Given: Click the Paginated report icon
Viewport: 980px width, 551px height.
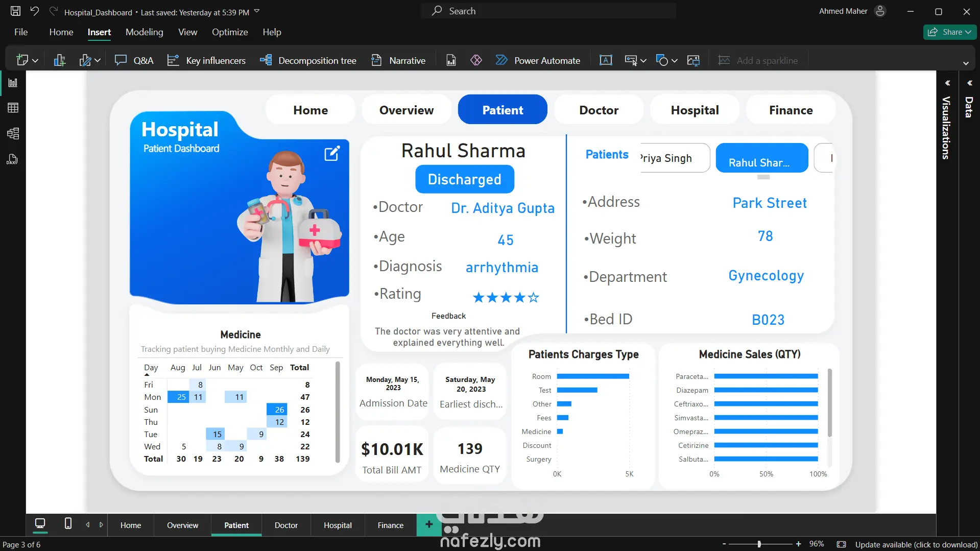Looking at the screenshot, I should click(x=451, y=60).
